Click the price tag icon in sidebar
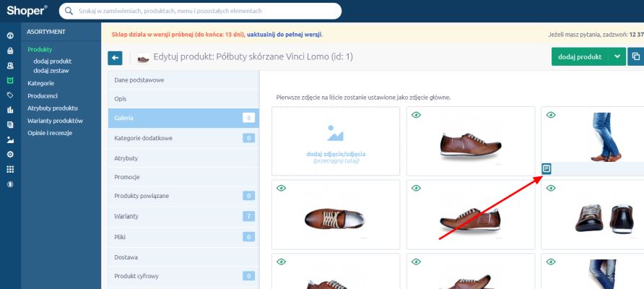Screen dimensions: 644x289 pos(10,95)
